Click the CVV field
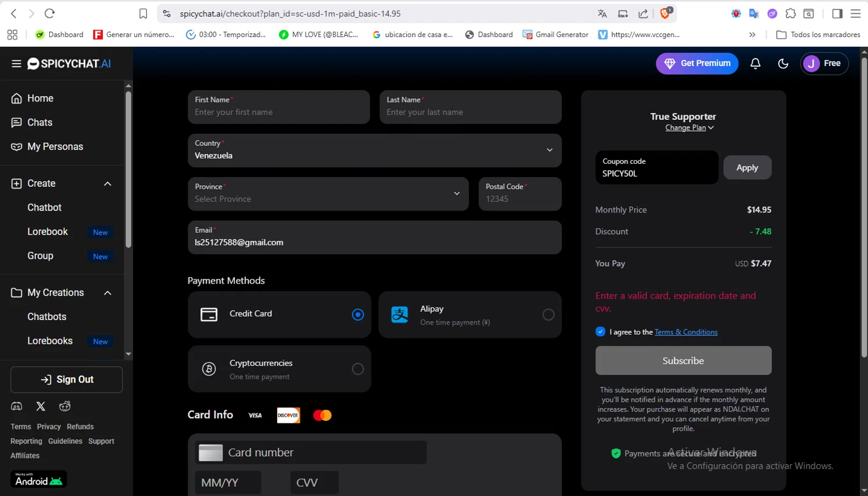The width and height of the screenshot is (868, 496). point(314,483)
